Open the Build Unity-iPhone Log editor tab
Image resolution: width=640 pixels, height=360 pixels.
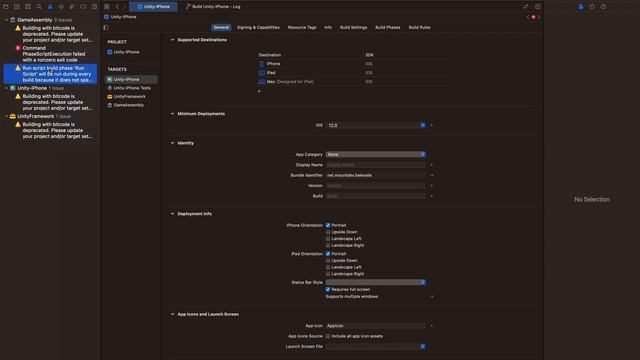pos(213,7)
